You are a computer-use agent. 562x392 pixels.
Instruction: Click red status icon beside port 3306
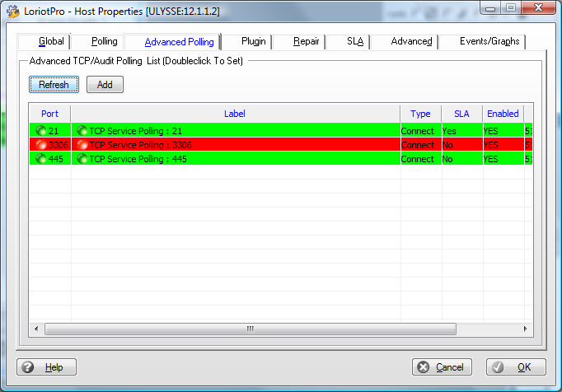(x=41, y=145)
